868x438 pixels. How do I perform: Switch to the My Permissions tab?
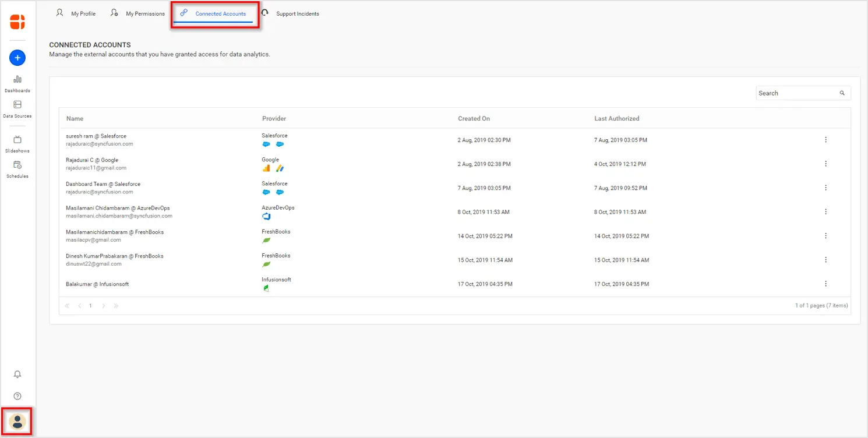point(138,13)
